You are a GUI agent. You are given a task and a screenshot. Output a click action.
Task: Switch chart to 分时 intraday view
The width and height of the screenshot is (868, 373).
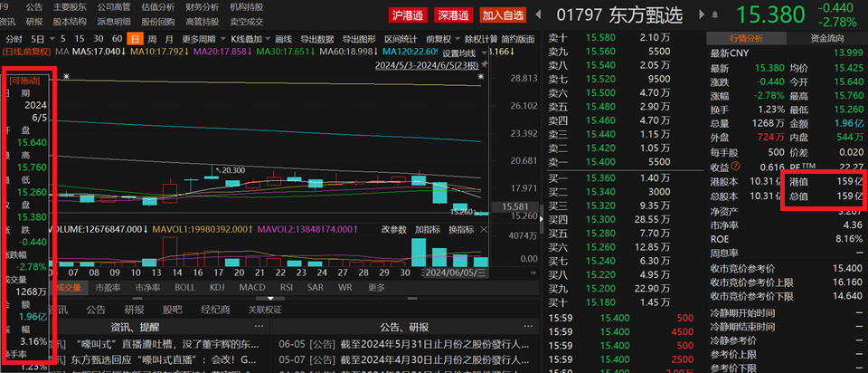point(14,39)
